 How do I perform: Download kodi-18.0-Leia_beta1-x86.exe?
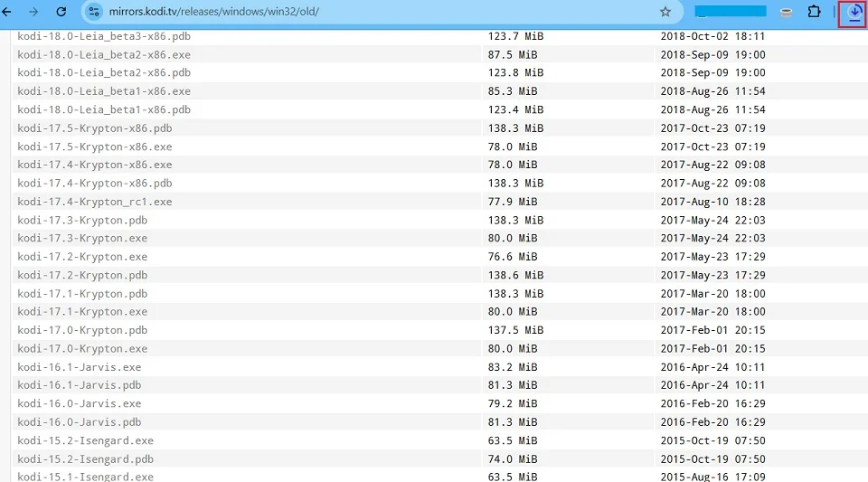pos(104,91)
